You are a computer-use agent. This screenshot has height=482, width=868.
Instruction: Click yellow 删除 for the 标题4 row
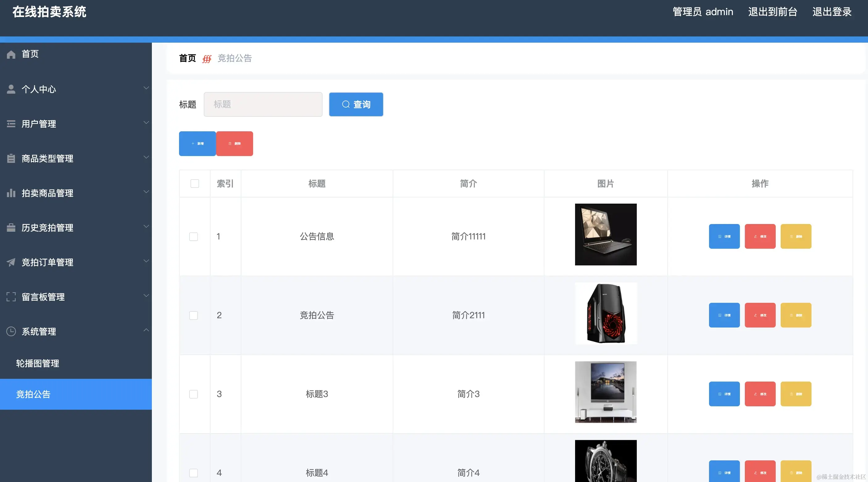tap(796, 471)
